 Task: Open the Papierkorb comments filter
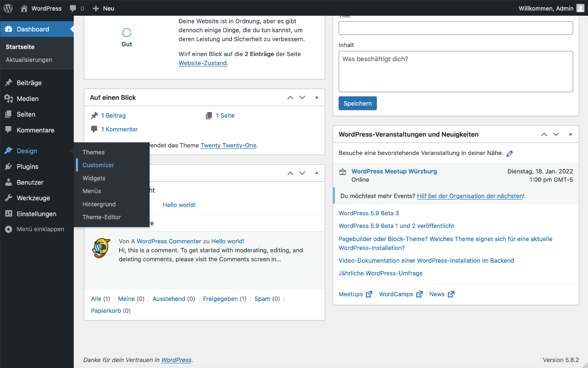106,311
